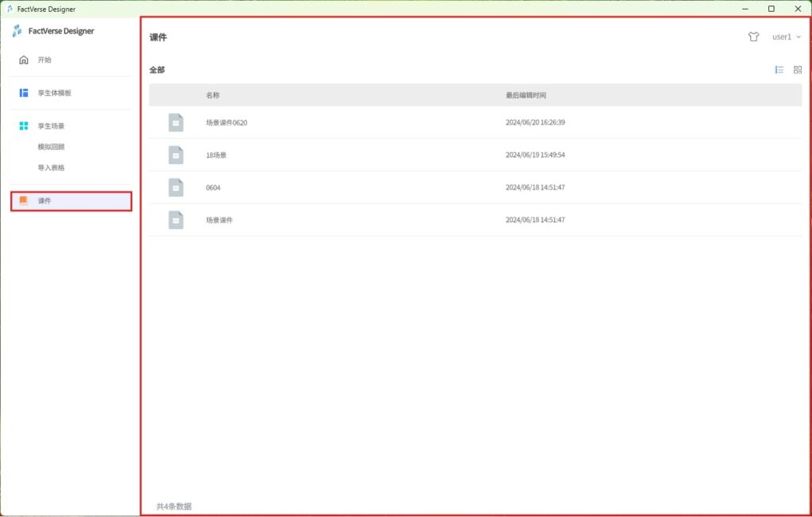Click the orange 课件 courseware icon

coord(24,201)
